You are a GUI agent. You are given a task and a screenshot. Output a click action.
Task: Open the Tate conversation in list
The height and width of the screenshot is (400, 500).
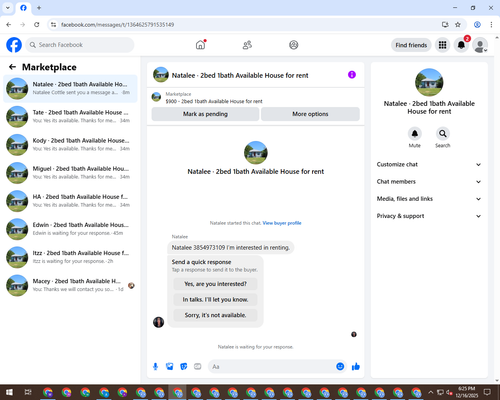tap(70, 117)
